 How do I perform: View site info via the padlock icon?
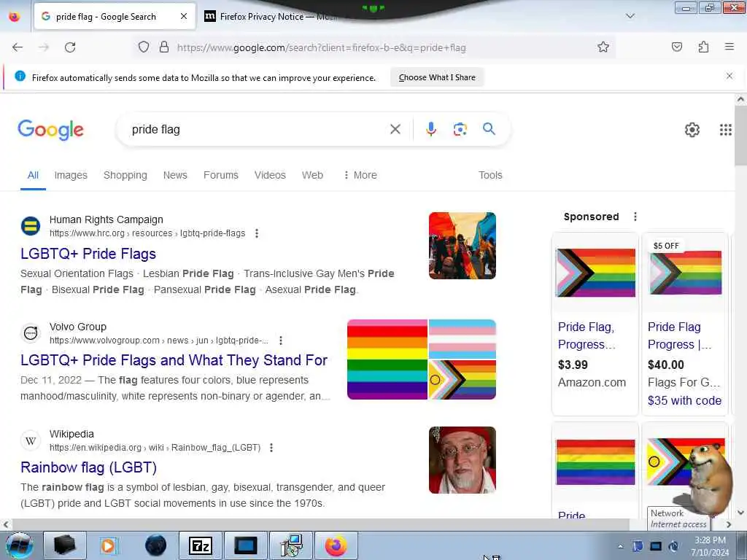164,47
